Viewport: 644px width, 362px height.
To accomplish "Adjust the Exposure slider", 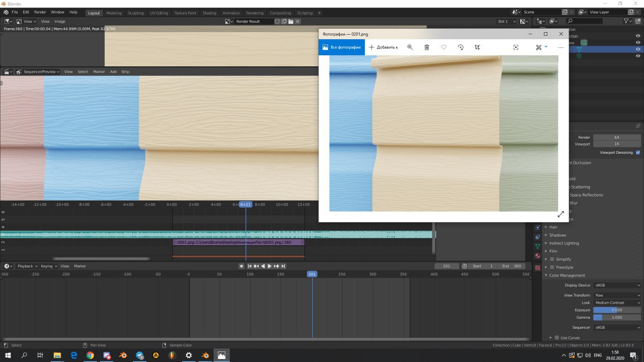I will pyautogui.click(x=617, y=310).
